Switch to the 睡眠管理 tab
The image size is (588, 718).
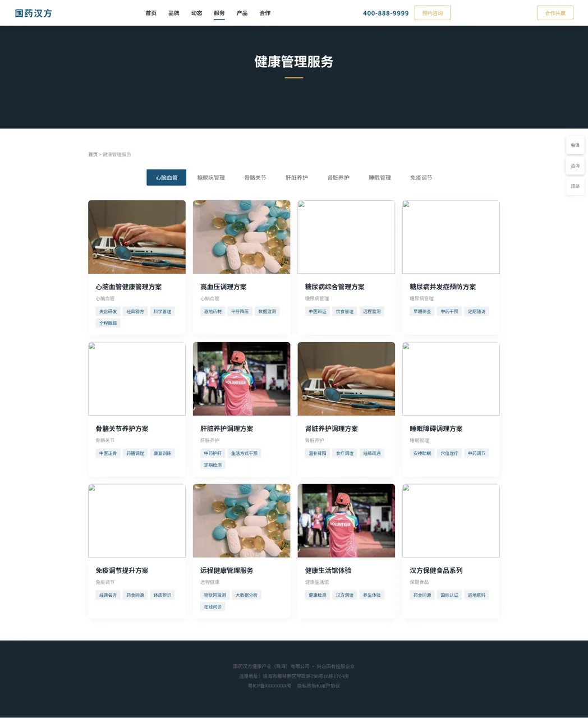click(380, 177)
